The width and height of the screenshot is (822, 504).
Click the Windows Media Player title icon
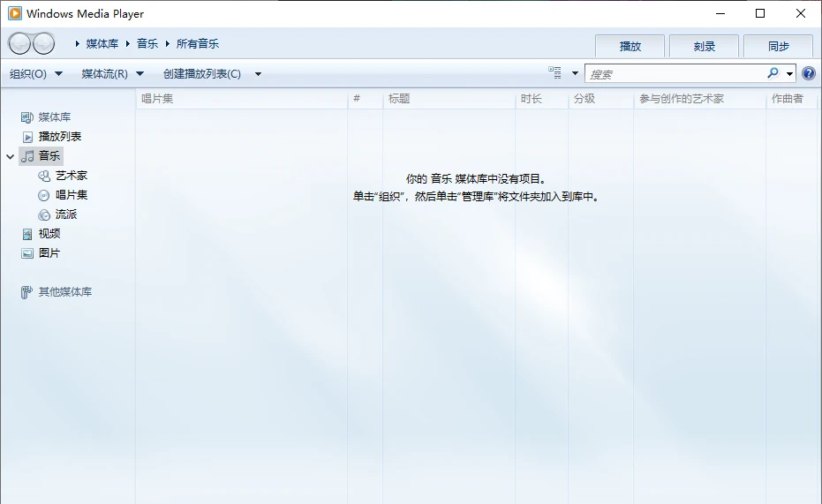pyautogui.click(x=15, y=13)
